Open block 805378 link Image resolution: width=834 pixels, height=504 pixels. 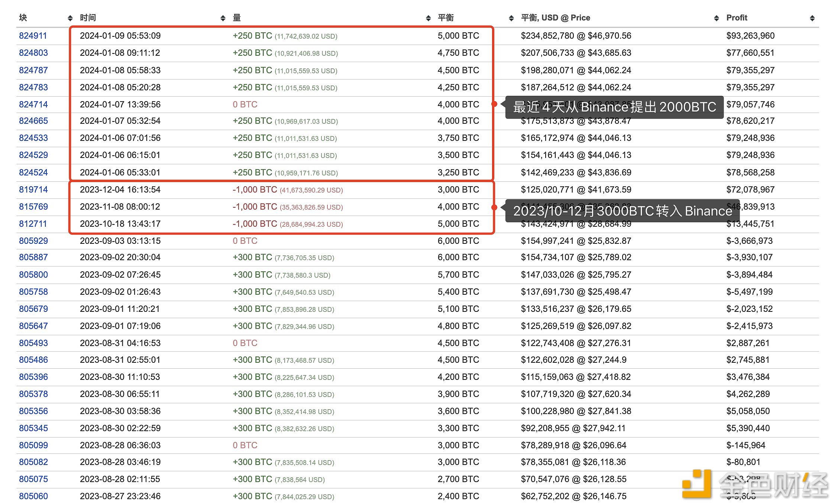33,394
